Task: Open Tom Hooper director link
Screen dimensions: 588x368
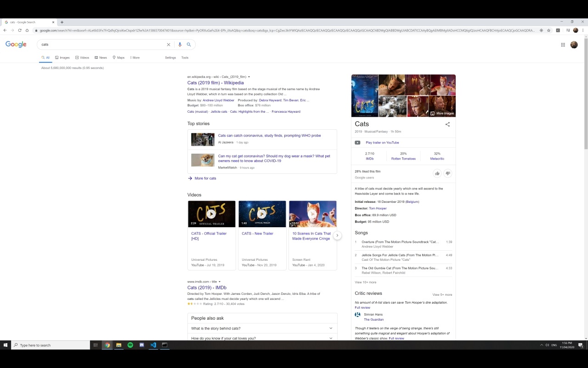Action: [378, 208]
